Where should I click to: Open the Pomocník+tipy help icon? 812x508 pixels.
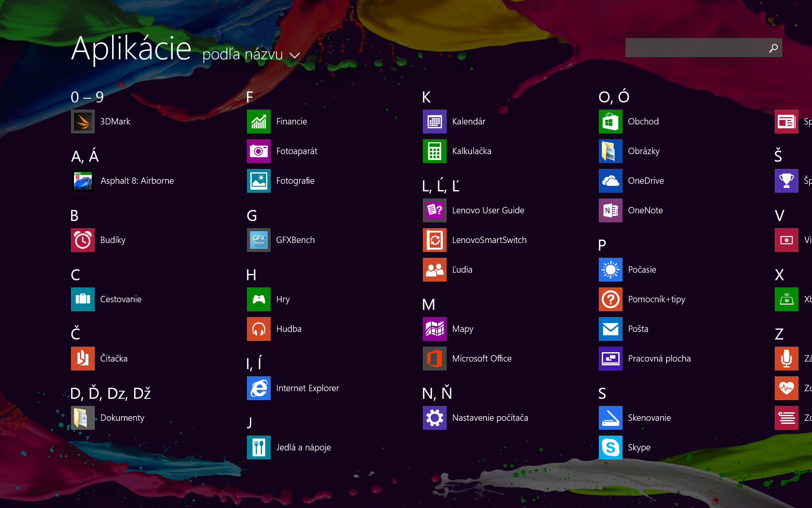611,299
